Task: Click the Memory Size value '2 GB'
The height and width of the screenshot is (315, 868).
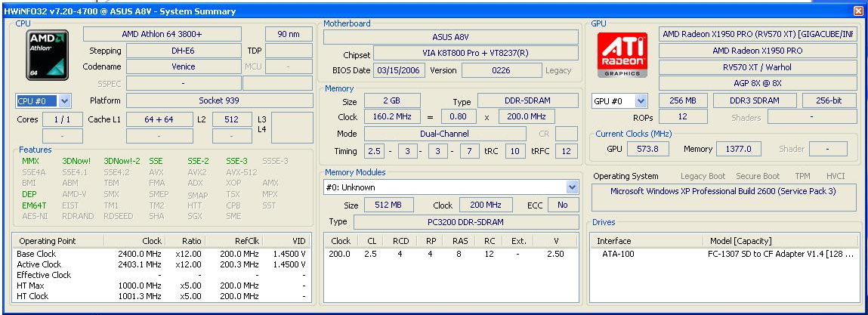Action: [x=391, y=100]
